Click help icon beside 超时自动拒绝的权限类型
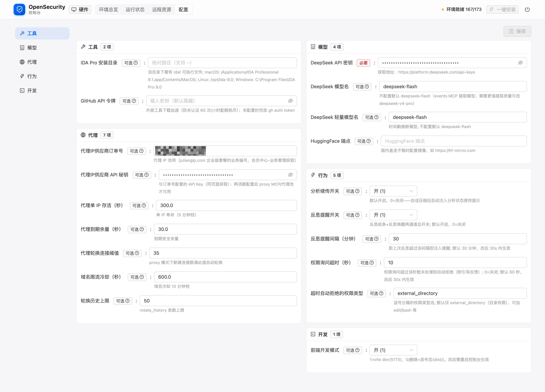This screenshot has width=545, height=392. (381, 293)
